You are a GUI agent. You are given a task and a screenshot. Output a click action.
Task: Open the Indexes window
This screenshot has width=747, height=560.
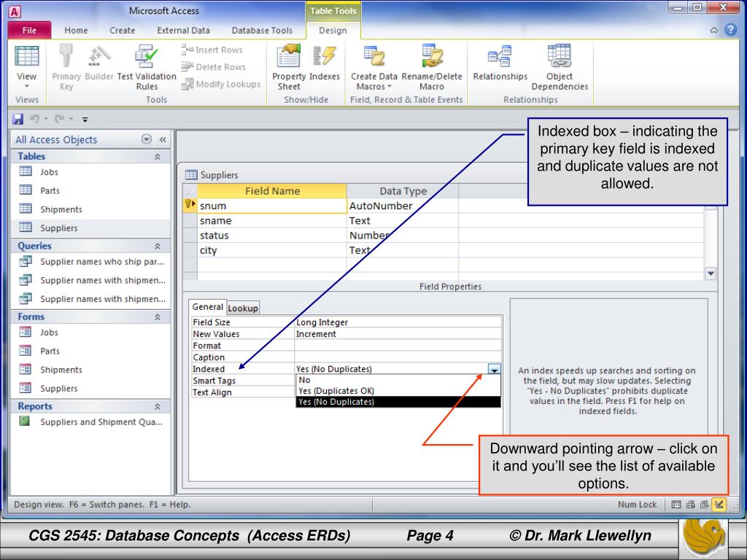pyautogui.click(x=325, y=63)
